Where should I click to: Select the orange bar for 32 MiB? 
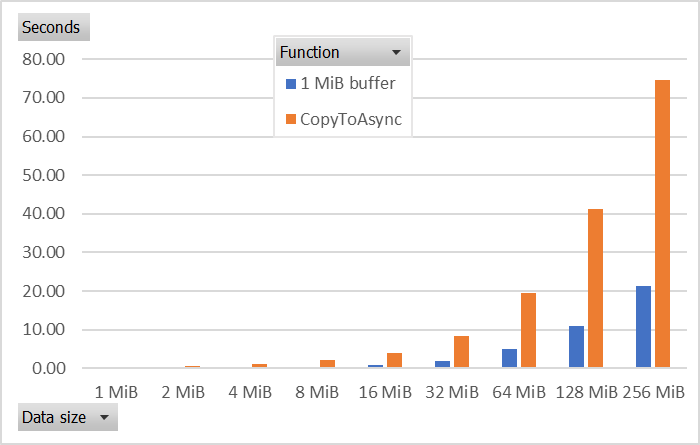pos(462,352)
